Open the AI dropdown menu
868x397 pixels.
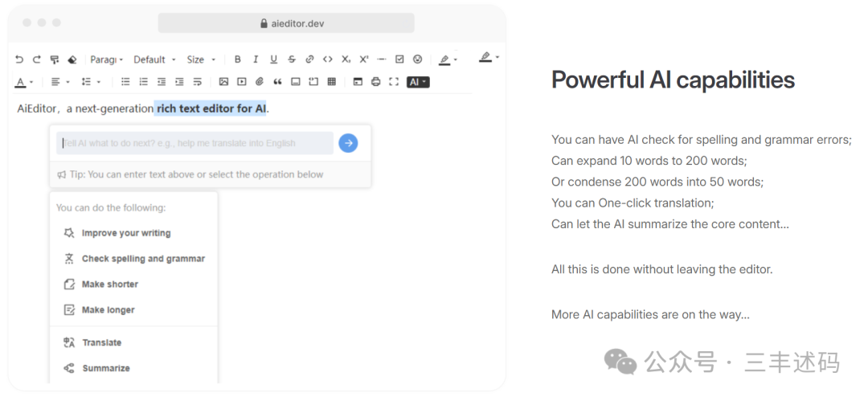[418, 82]
